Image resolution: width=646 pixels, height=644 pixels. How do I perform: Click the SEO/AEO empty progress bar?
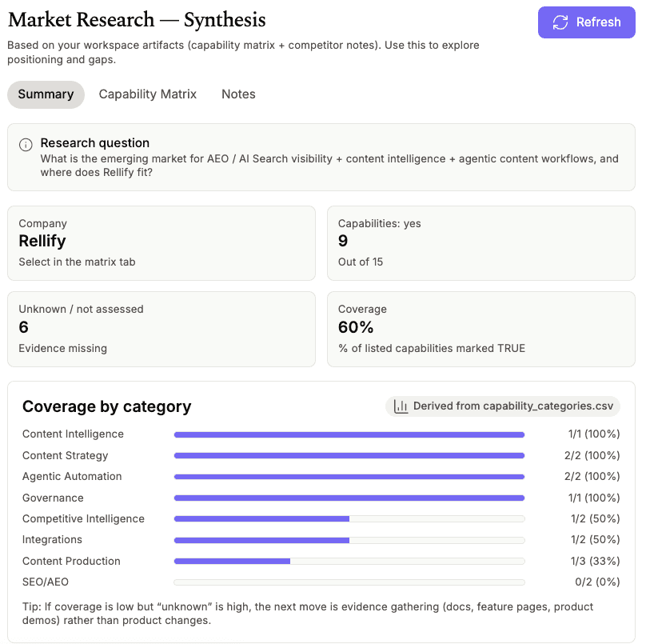(349, 582)
